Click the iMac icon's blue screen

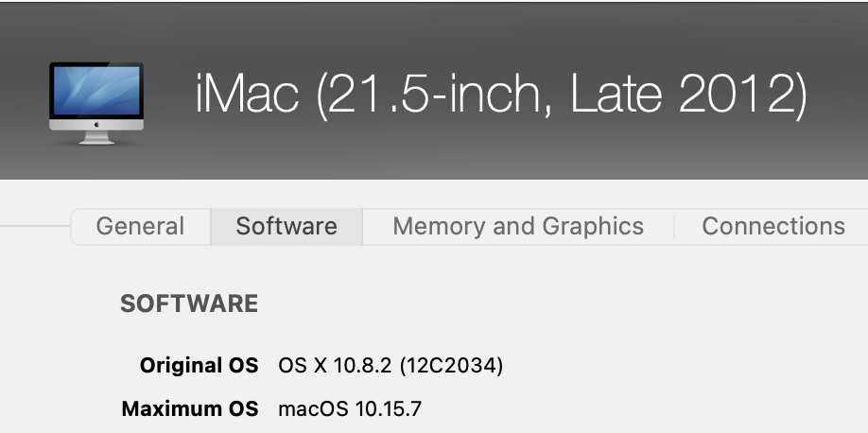click(95, 92)
